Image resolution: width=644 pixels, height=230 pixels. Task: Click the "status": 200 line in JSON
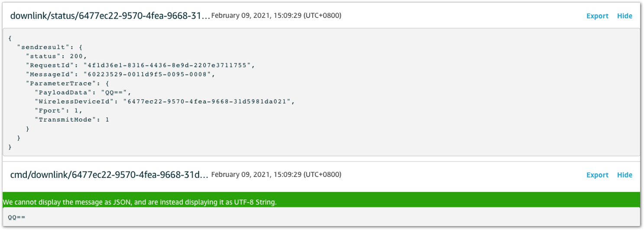tap(56, 56)
